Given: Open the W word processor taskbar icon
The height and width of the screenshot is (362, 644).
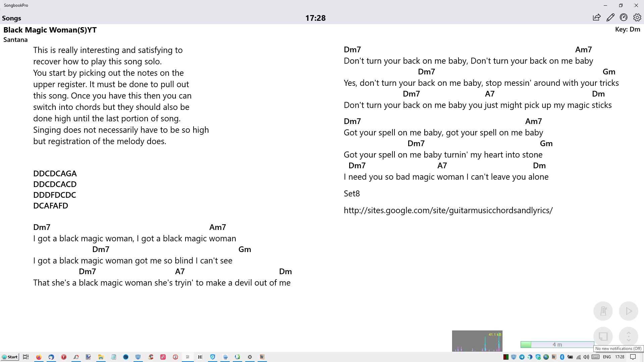Looking at the screenshot, I should pos(262,357).
